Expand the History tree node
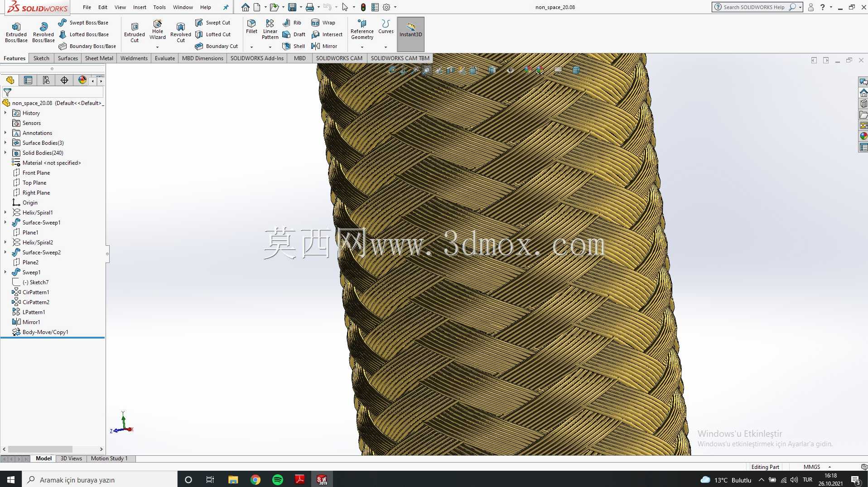The image size is (868, 487). pyautogui.click(x=5, y=113)
